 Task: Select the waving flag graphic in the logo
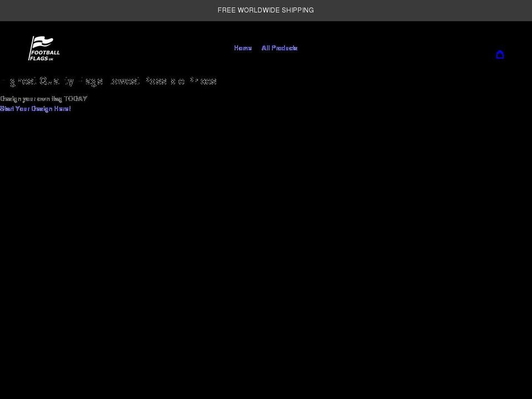(x=42, y=42)
